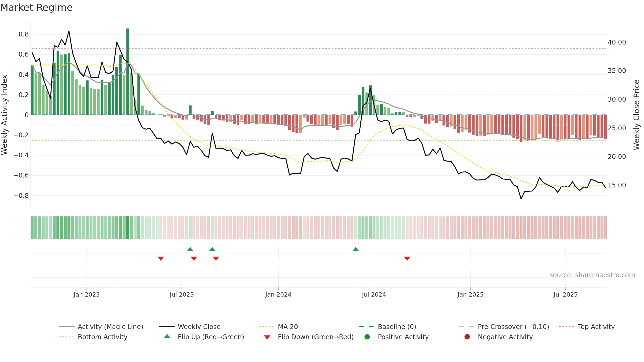The width and height of the screenshot is (644, 362).
Task: Click the first flip-down marker before Jul 2023
Action: pos(161,258)
